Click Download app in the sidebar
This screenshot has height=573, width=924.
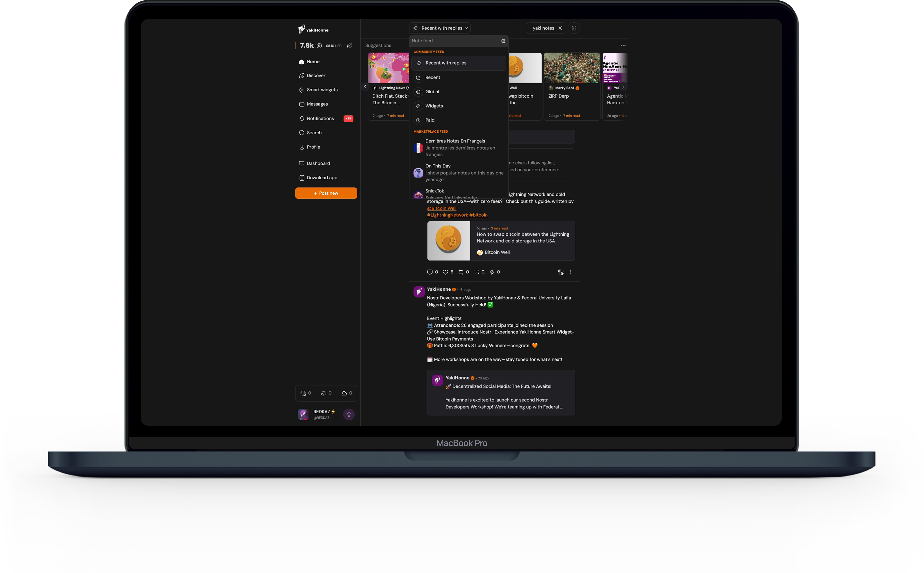326,178
